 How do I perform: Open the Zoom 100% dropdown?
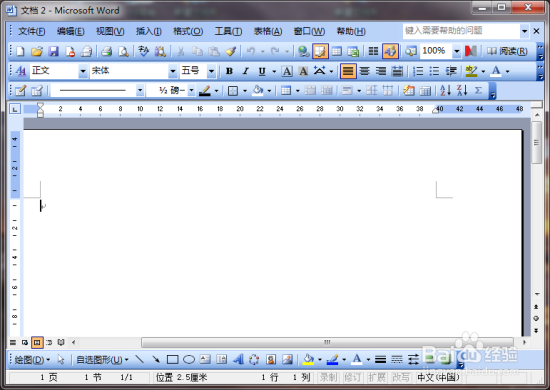tap(457, 52)
